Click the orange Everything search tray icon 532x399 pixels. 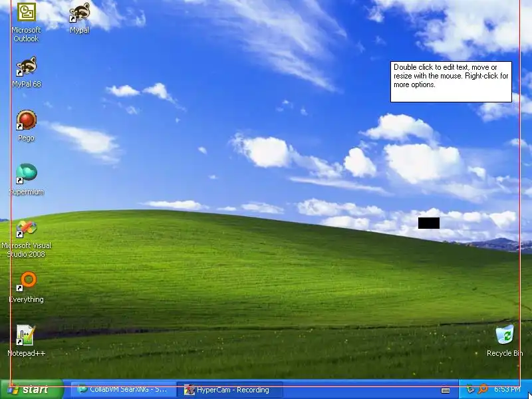483,389
